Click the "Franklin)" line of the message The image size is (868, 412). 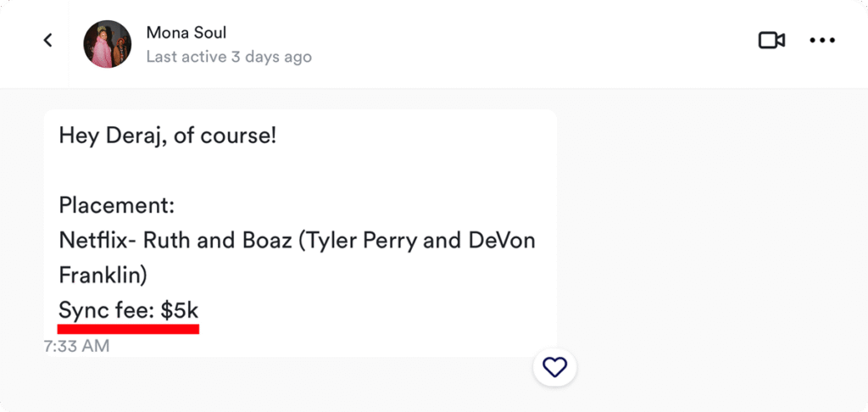pyautogui.click(x=103, y=275)
